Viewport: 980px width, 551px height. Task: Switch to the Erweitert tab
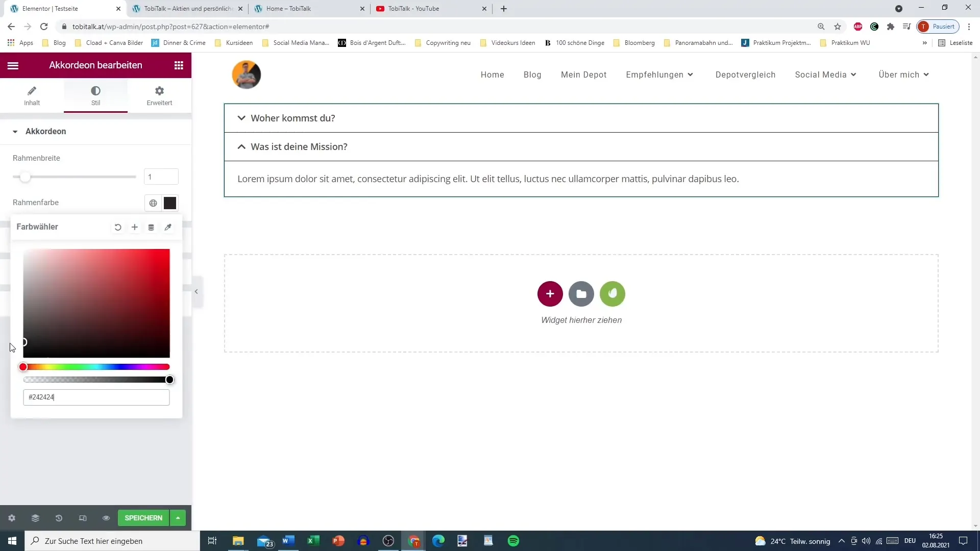click(x=159, y=95)
